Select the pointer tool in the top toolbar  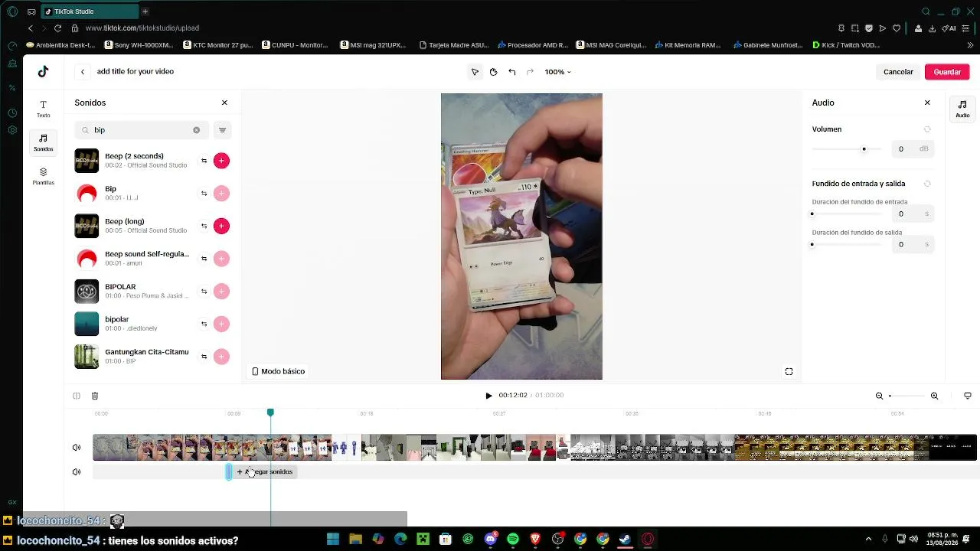[475, 72]
